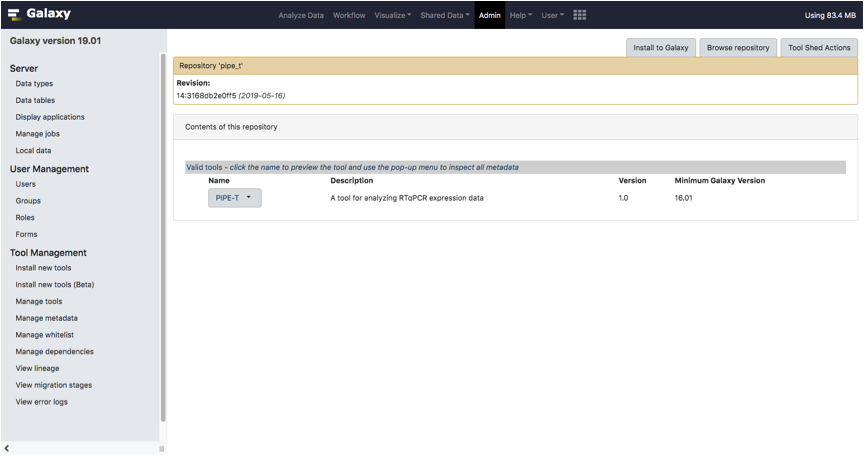Select the Admin tab
This screenshot has height=456, width=864.
[489, 15]
